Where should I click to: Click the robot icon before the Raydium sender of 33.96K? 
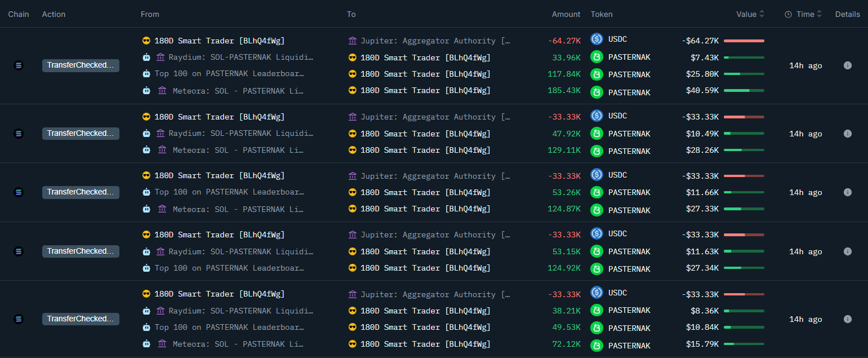146,57
